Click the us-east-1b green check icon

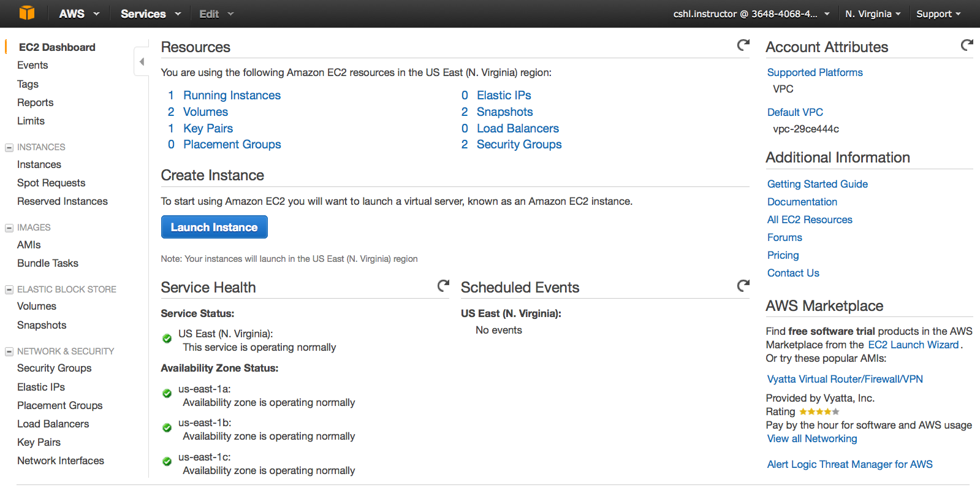pos(167,427)
